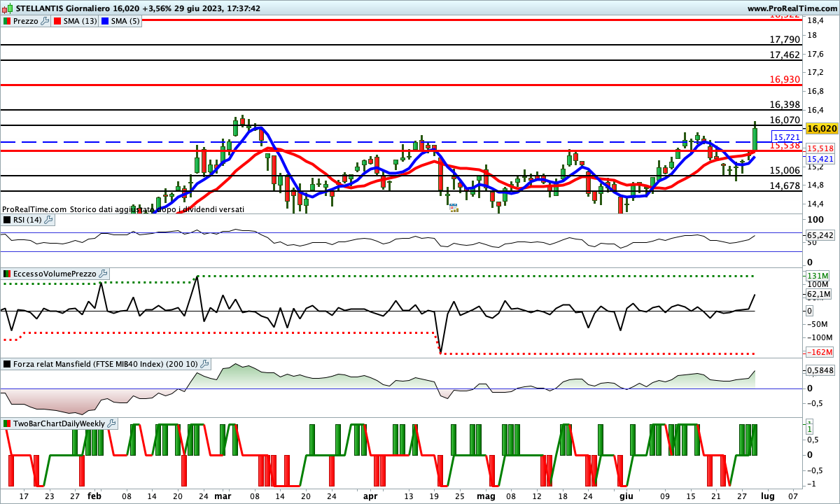Screen dimensions: 840x504
Task: Open TwoBarChartDailyWeekly settings wrench
Action: (x=112, y=423)
